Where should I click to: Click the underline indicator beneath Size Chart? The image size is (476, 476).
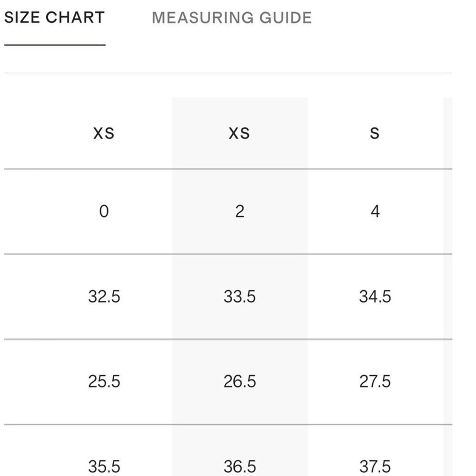(55, 45)
